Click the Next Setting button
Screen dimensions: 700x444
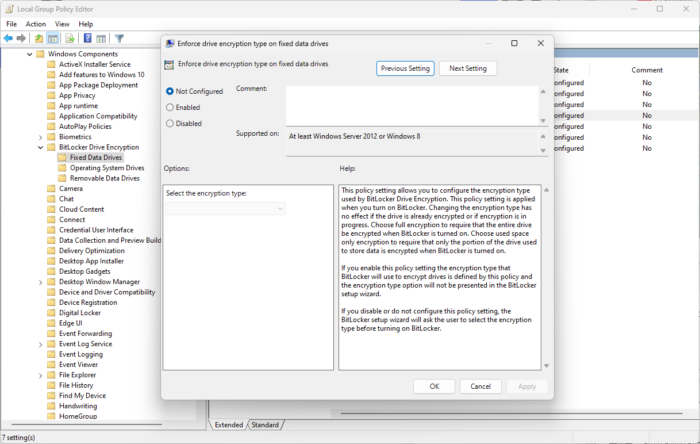[467, 68]
